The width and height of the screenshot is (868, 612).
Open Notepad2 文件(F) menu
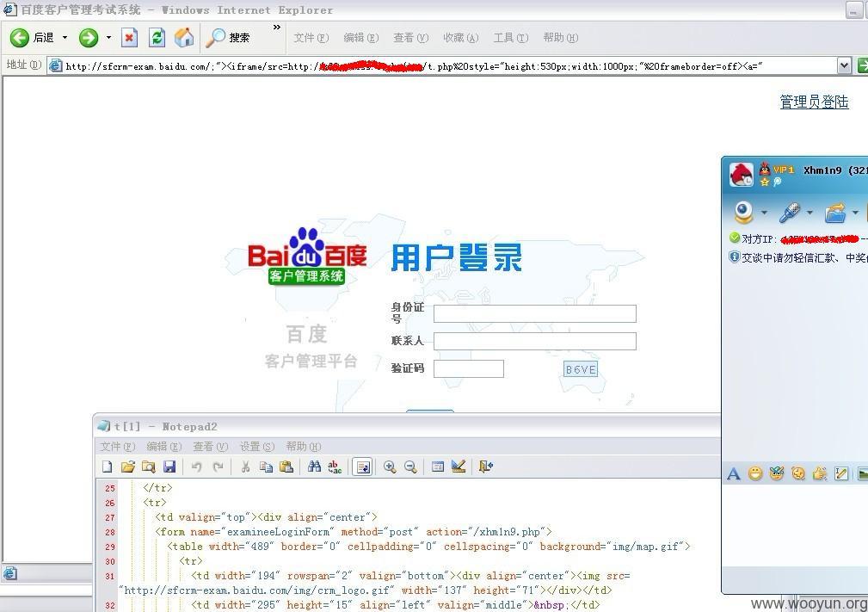(117, 447)
